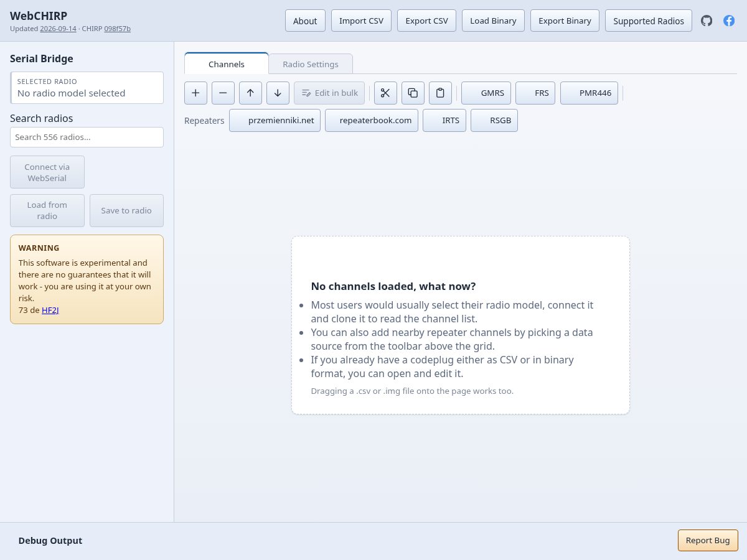
Task: Click the clipboard paste icon
Action: click(x=440, y=93)
